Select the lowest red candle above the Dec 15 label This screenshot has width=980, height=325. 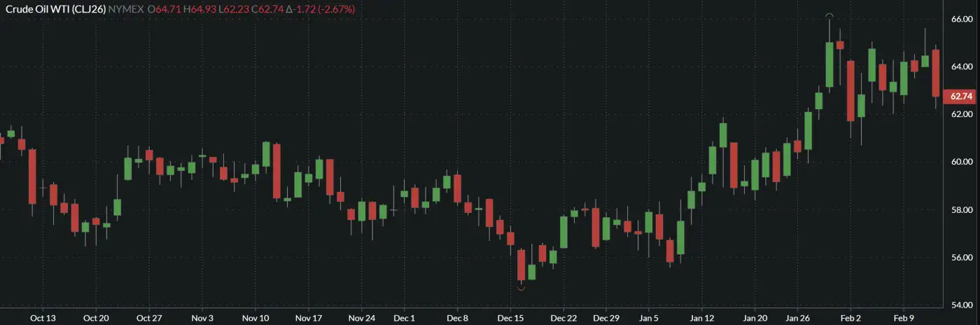click(521, 265)
